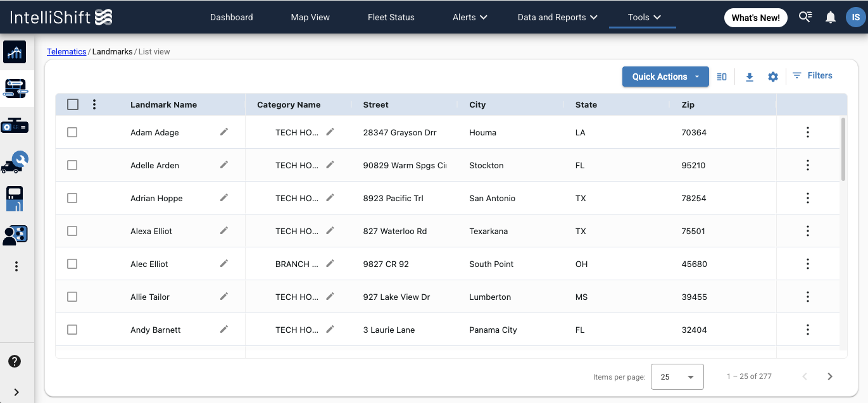Toggle the column density view icon
Viewport: 868px width, 403px height.
click(x=722, y=77)
